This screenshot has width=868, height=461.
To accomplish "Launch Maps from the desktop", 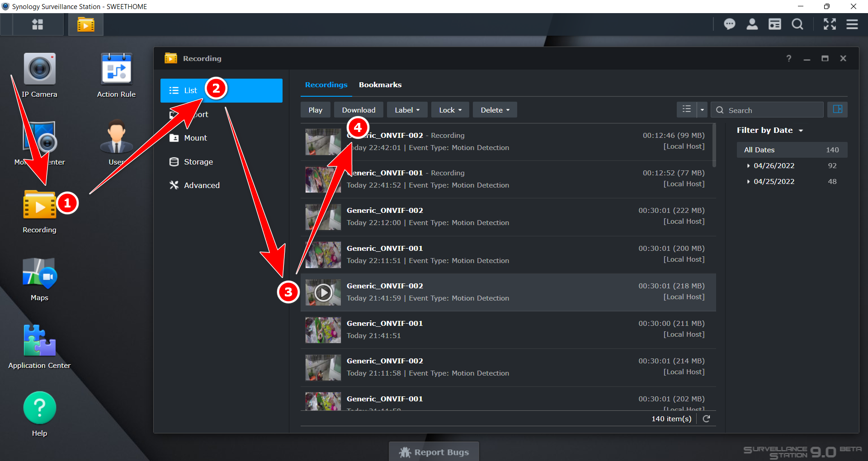I will (39, 274).
